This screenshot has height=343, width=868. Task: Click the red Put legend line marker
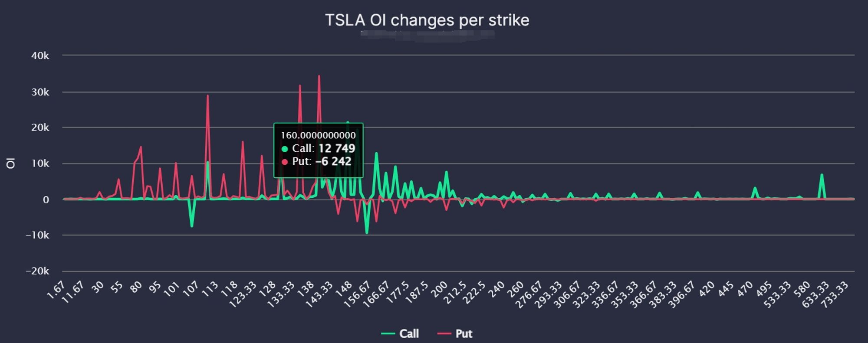point(444,333)
